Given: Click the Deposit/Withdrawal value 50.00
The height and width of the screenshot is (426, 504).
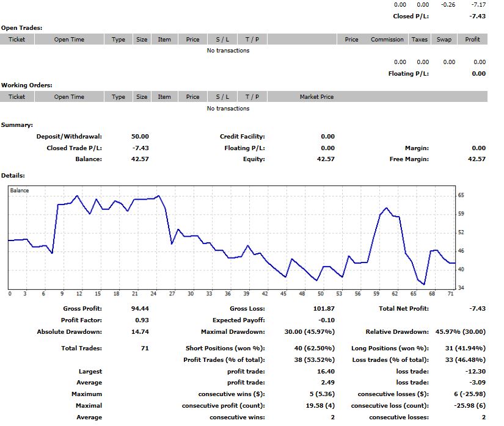Looking at the screenshot, I should (141, 137).
